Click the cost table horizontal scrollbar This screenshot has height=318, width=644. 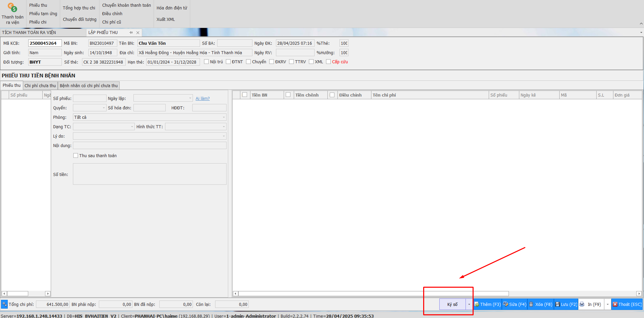373,293
